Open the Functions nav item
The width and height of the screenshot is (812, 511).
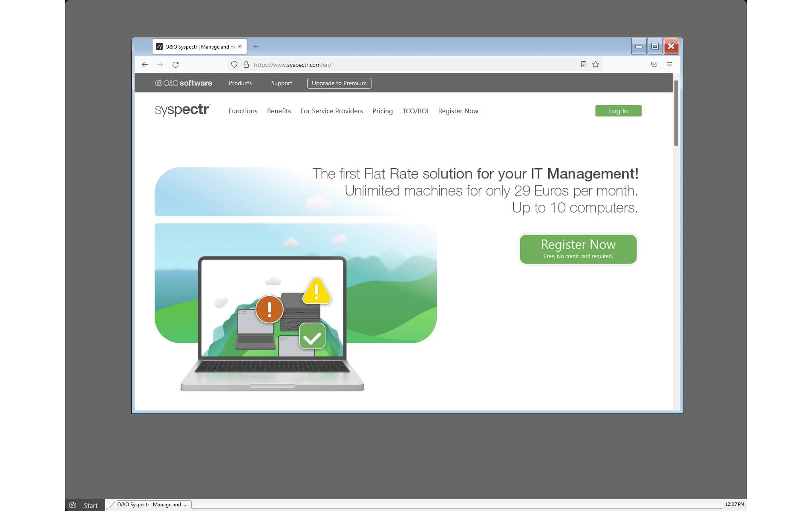click(x=243, y=111)
